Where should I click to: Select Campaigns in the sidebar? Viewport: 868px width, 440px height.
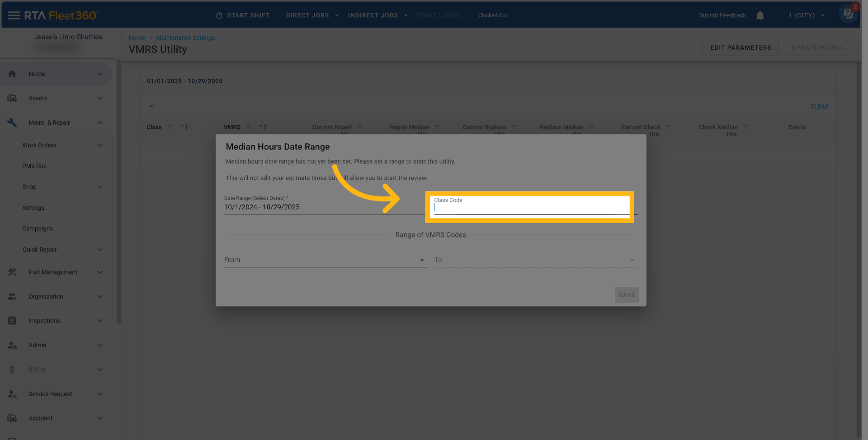(x=38, y=229)
